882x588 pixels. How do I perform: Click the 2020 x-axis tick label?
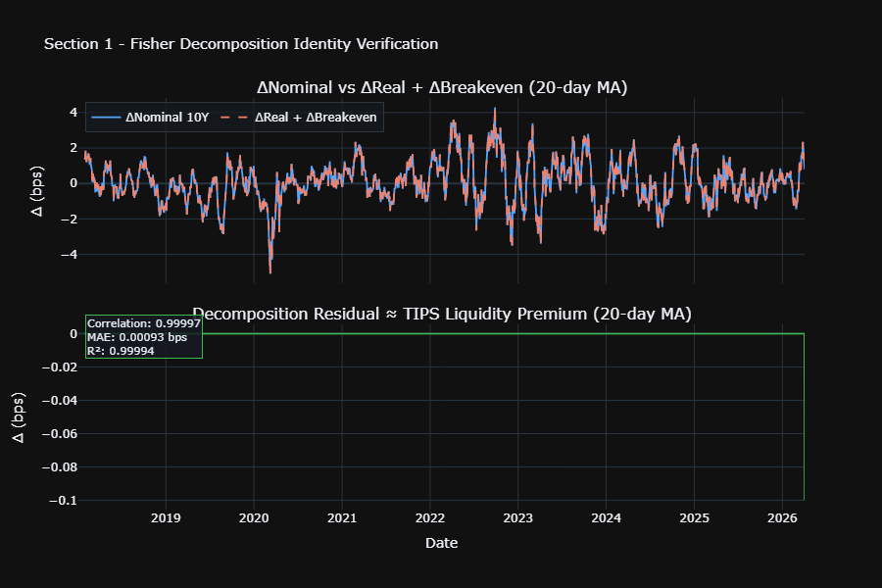[254, 518]
